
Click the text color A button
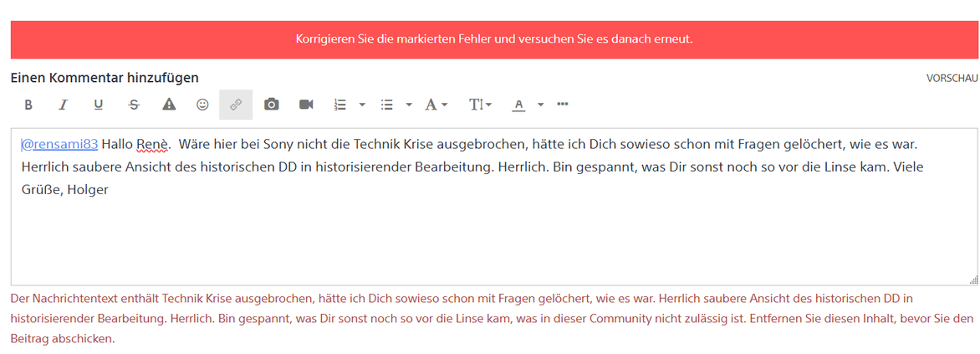518,105
